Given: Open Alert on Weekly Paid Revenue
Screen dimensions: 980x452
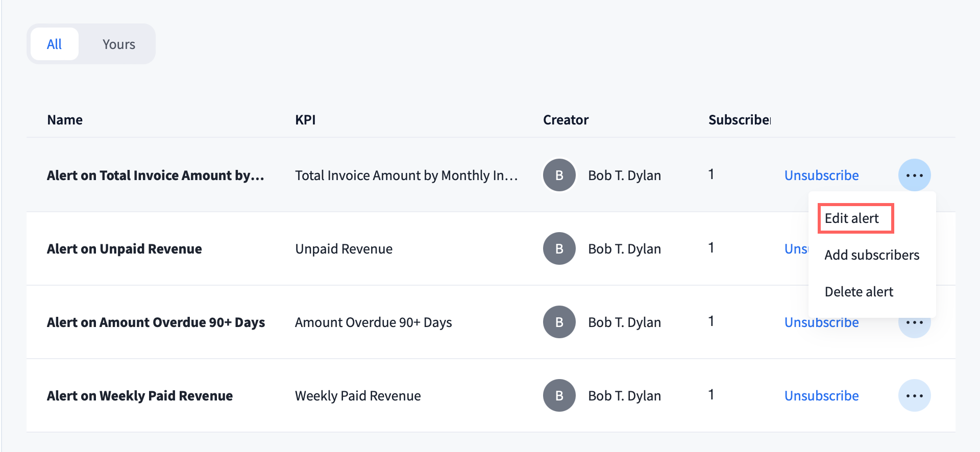Looking at the screenshot, I should [x=139, y=395].
